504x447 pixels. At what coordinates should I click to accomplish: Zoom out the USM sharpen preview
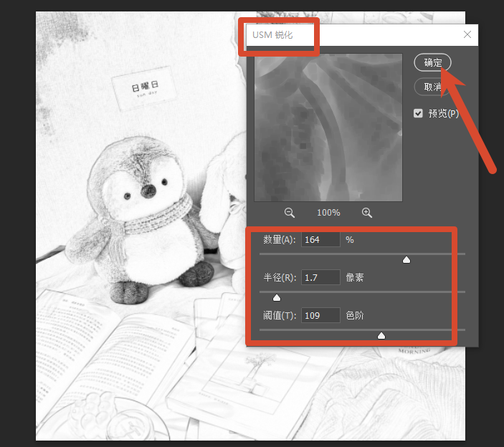[x=290, y=213]
